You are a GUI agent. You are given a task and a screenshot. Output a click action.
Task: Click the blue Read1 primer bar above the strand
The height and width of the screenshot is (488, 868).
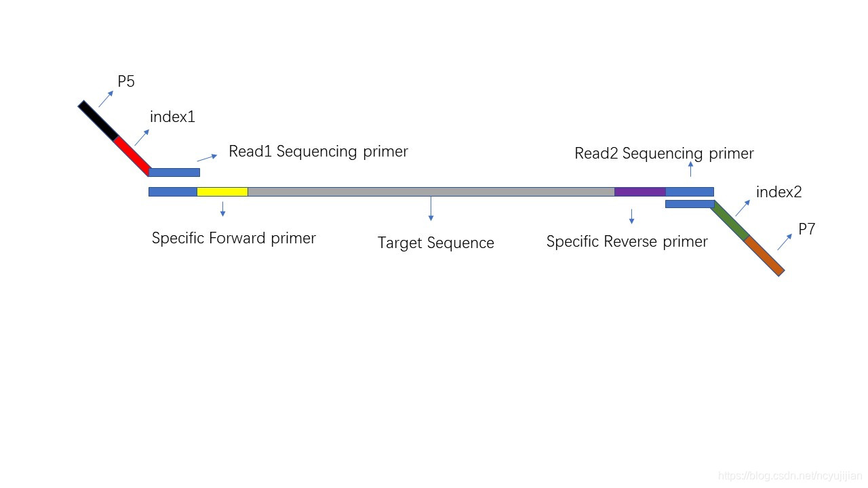point(174,172)
